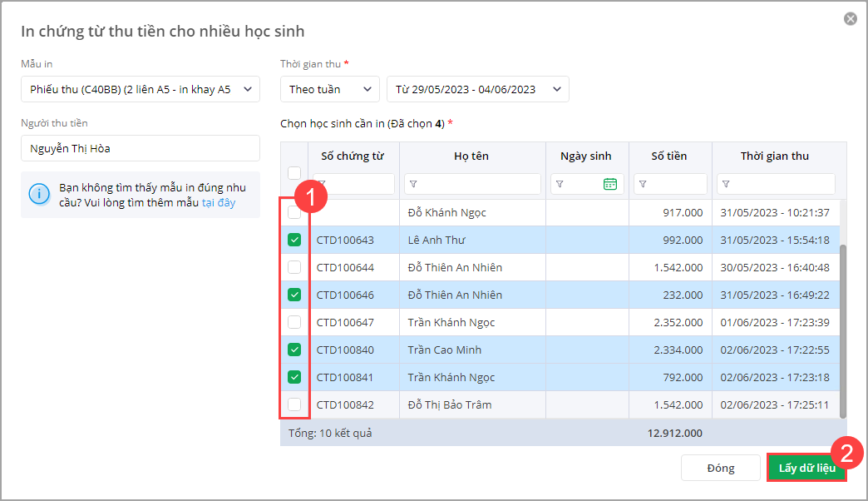
Task: Click the blue info icon in notice box
Action: pos(39,195)
